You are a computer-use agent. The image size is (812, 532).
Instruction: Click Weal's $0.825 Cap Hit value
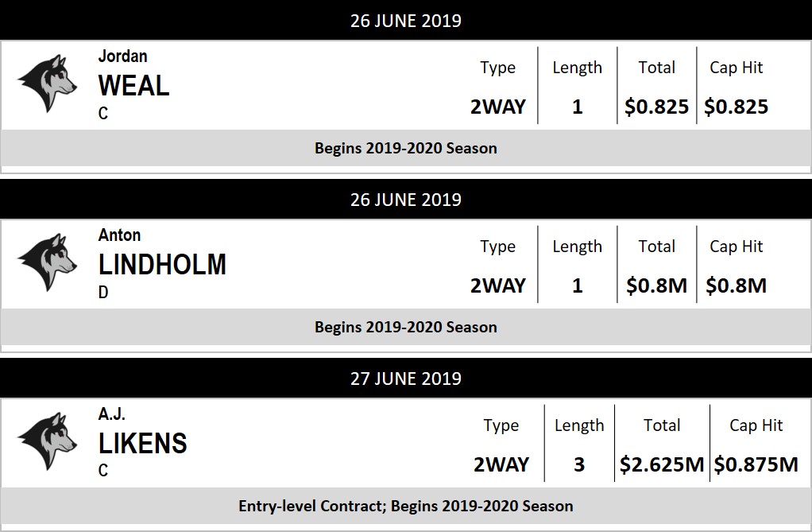point(736,107)
